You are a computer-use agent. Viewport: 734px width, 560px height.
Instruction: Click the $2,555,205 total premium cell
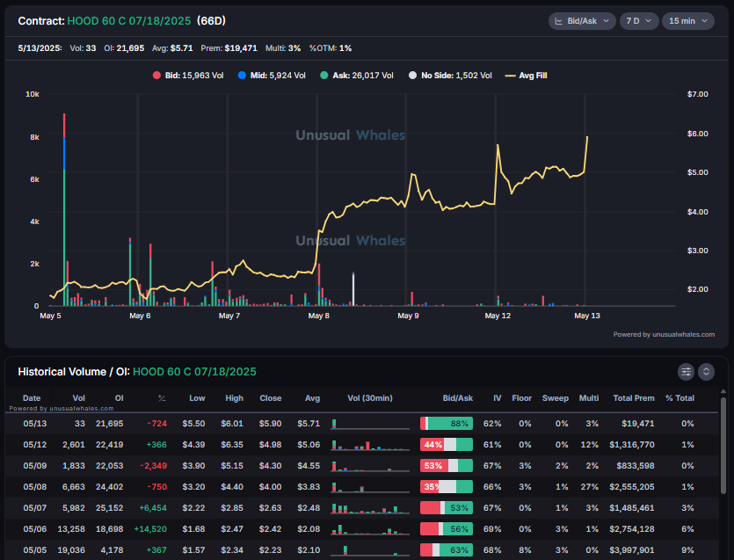[631, 486]
